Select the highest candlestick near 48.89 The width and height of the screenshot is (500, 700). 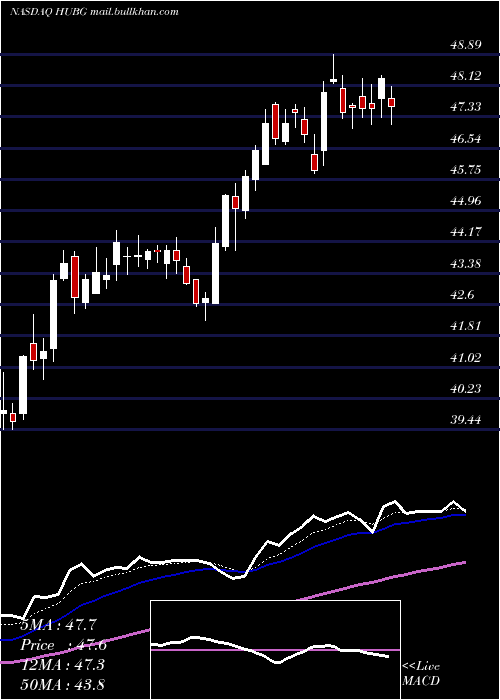point(333,69)
